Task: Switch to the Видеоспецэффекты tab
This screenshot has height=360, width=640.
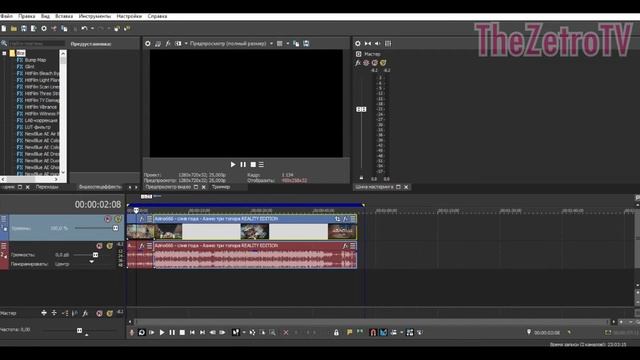Action: (x=100, y=187)
